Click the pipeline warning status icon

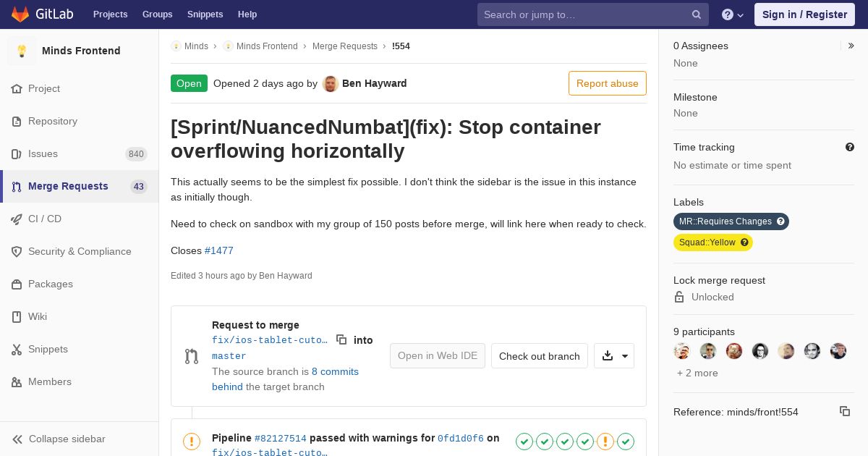192,441
